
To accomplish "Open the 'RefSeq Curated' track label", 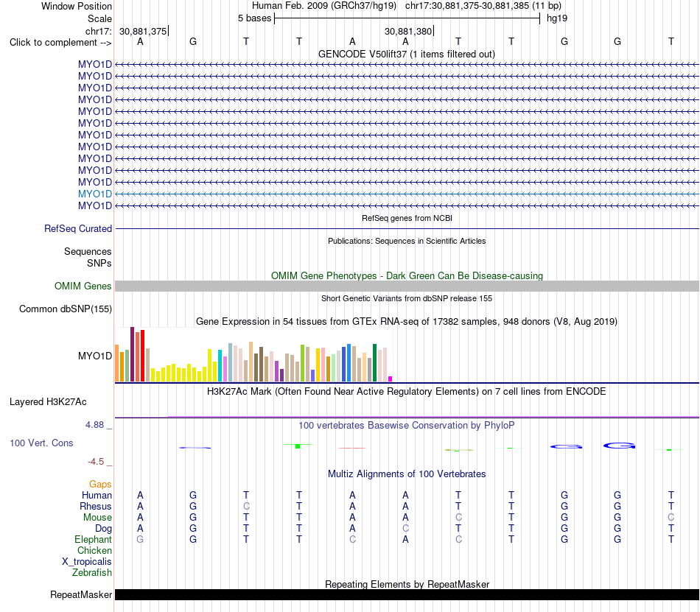I will [x=77, y=228].
